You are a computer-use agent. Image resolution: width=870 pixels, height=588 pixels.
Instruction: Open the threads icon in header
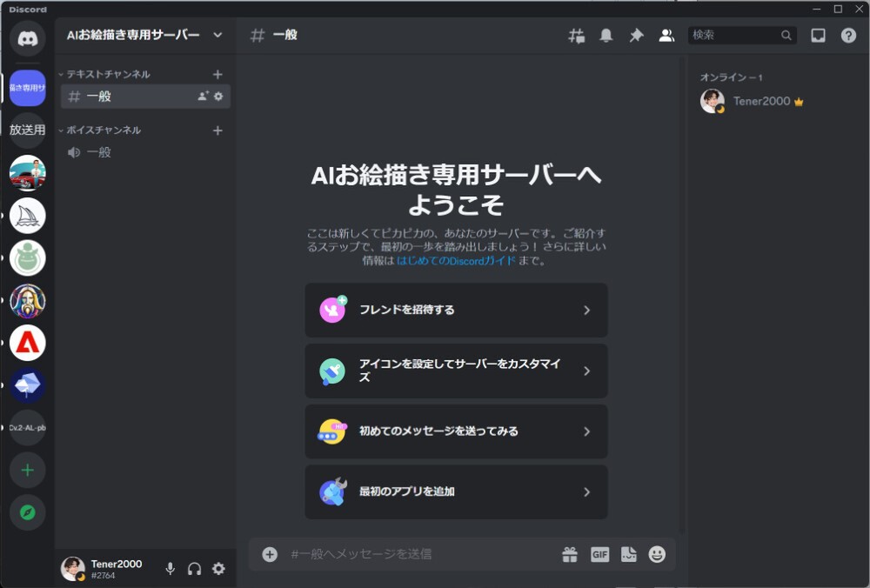pyautogui.click(x=577, y=36)
